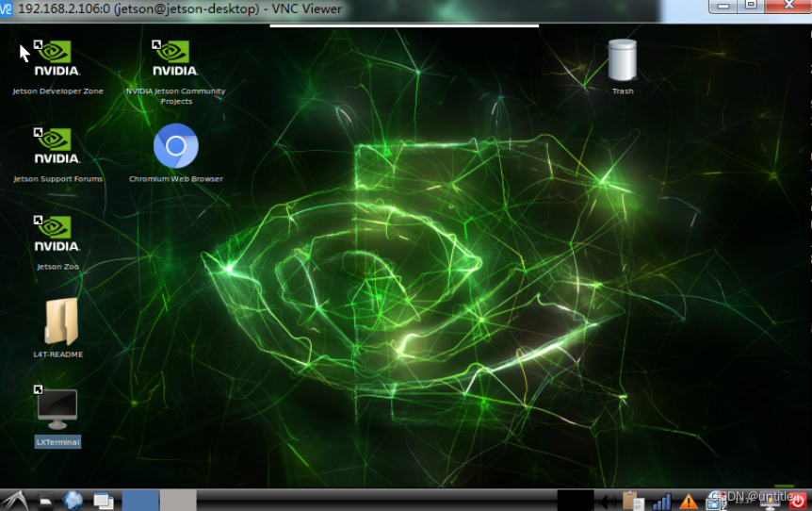Open the Jetson Developer Zone desktop shortcut
Viewport: 812px width, 511px height.
[x=57, y=58]
